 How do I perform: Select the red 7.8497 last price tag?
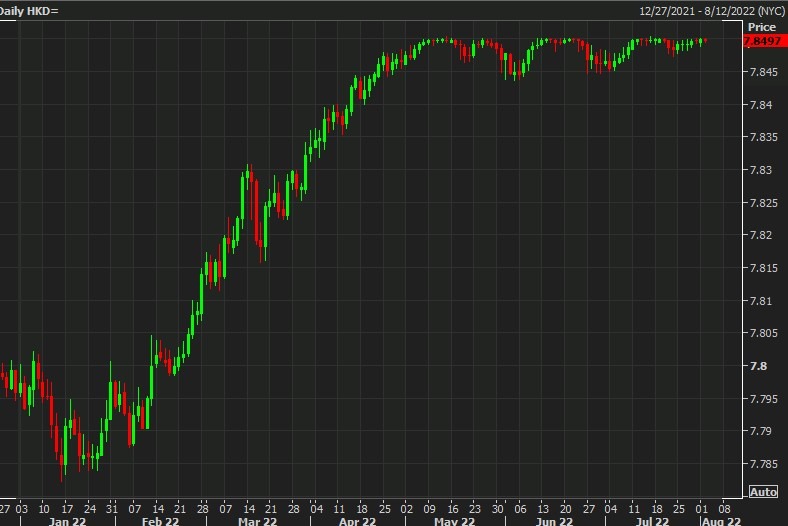click(x=765, y=41)
